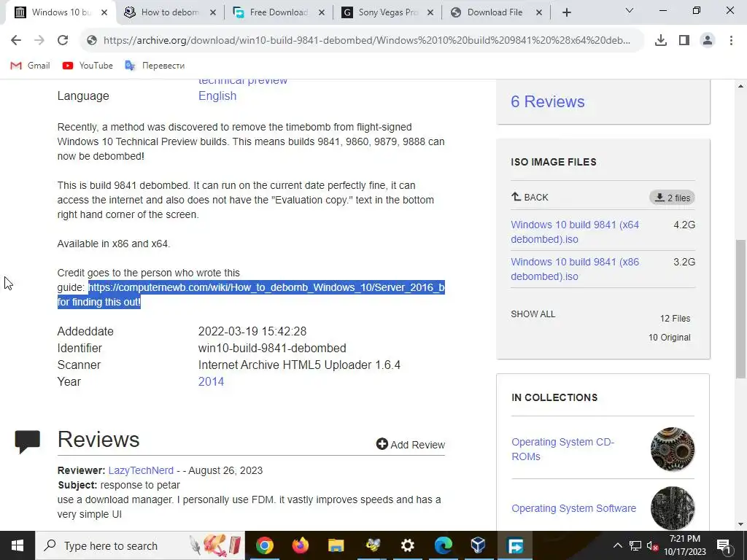
Task: Open the VirtualBox cube icon on taskbar
Action: (479, 545)
